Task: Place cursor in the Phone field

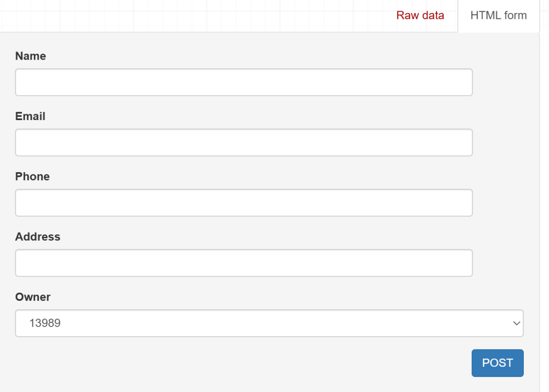Action: (x=243, y=203)
